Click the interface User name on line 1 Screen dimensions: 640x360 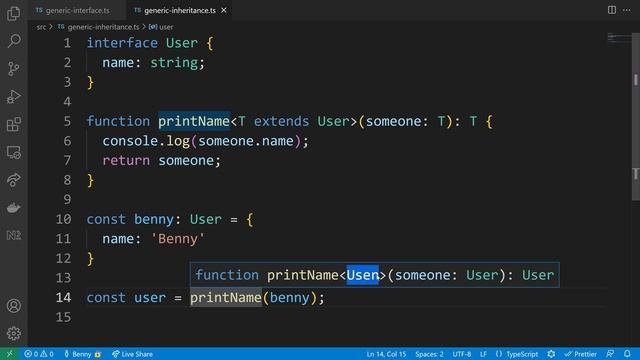click(x=182, y=43)
